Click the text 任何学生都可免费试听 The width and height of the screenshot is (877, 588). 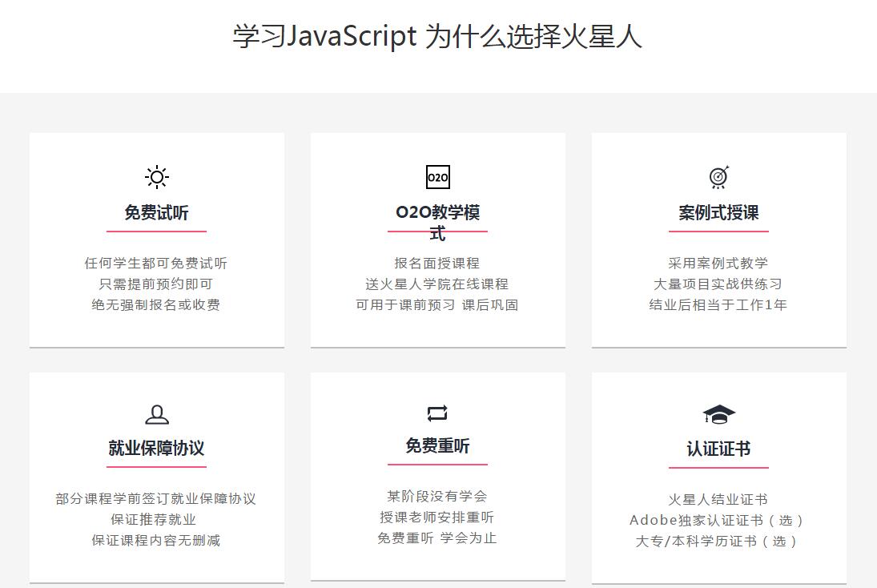[x=156, y=263]
